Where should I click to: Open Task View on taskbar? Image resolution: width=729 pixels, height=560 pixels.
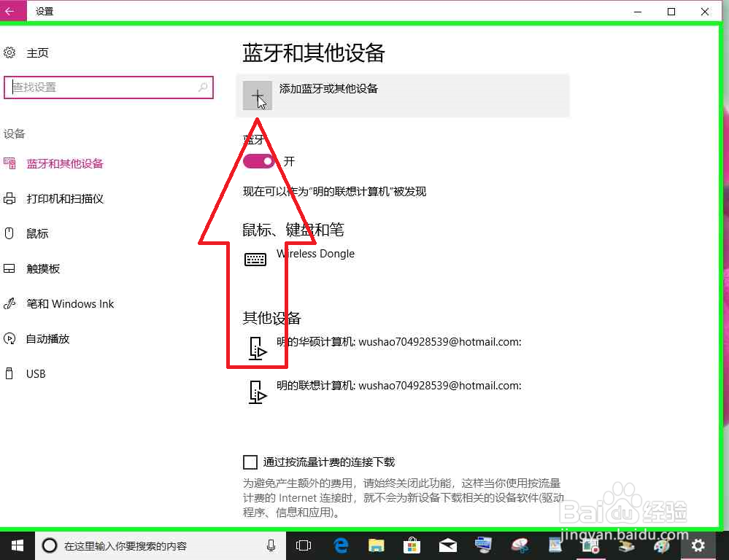[304, 545]
